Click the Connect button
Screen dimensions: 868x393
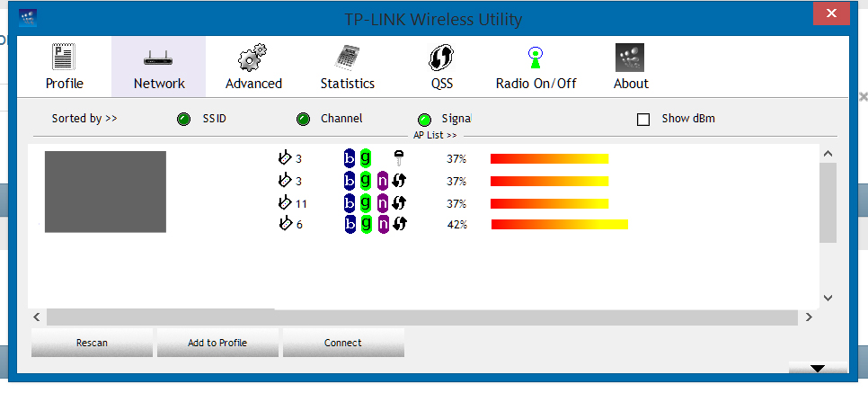[x=343, y=343]
